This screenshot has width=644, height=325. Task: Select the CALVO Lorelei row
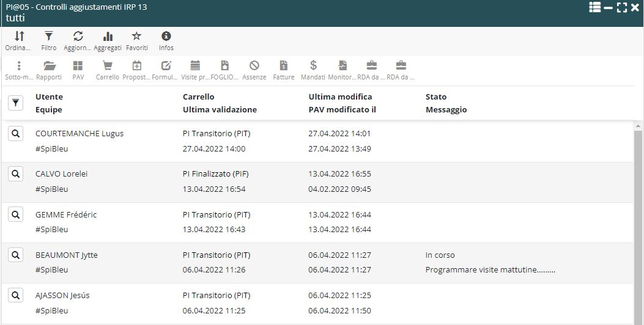click(245, 181)
